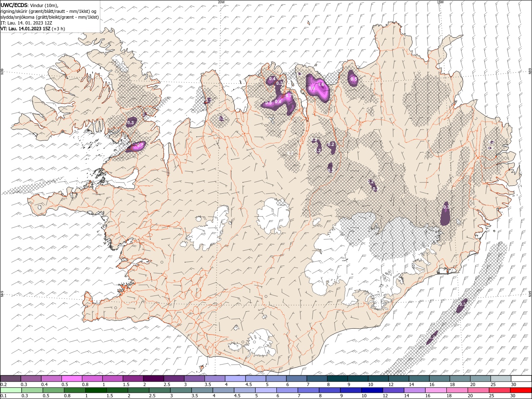Click the purple 12 rain legend swatch
This screenshot has width=532, height=399.
click(x=393, y=390)
